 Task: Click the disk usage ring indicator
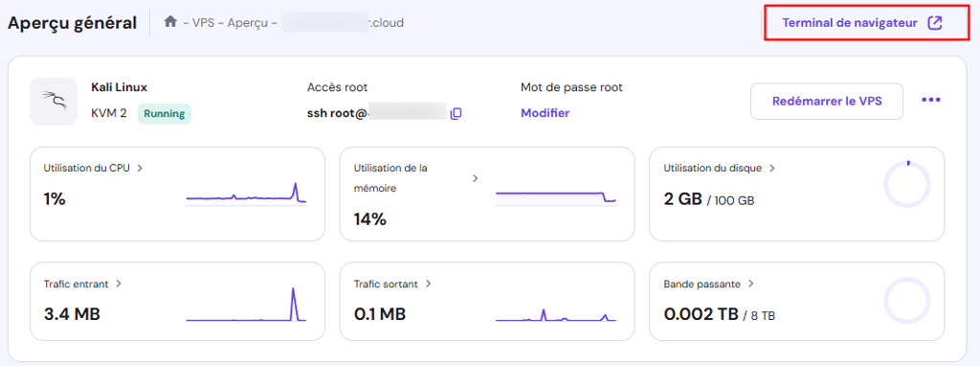[907, 184]
